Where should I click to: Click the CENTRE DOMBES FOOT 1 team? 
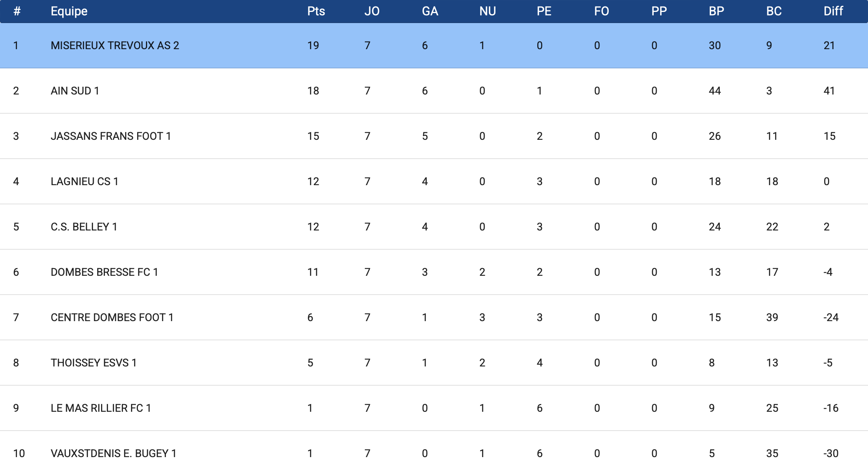[112, 317]
